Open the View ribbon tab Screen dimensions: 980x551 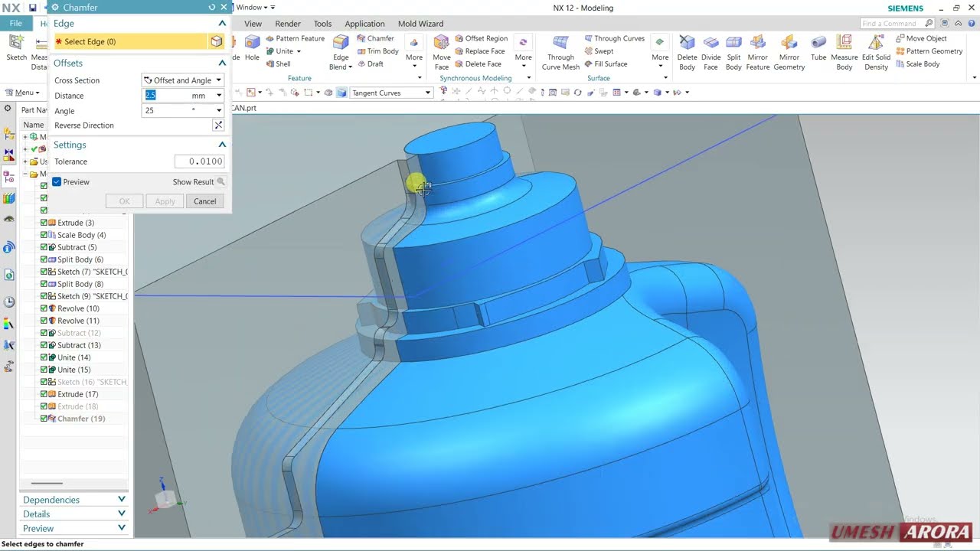tap(253, 24)
